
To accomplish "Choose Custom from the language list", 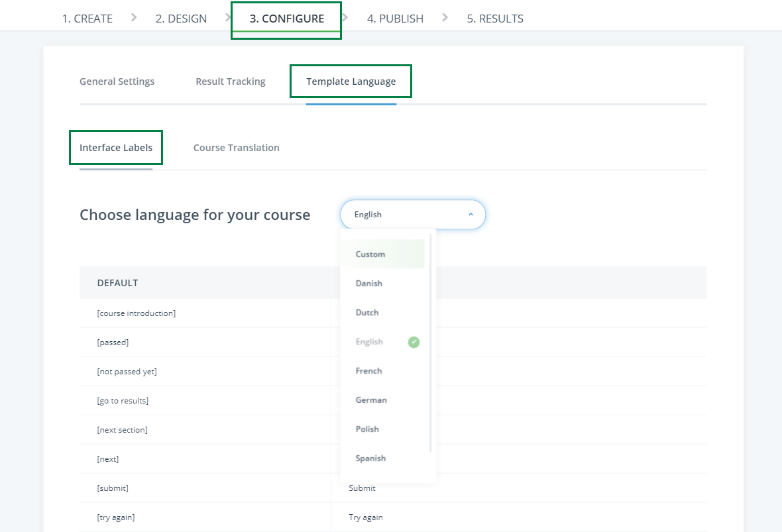I will click(x=370, y=254).
